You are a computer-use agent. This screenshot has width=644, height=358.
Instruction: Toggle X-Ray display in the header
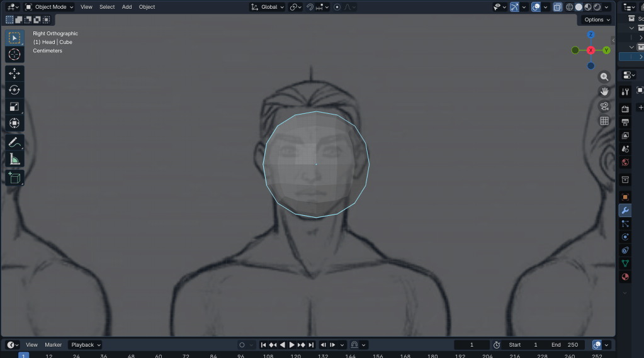point(558,7)
